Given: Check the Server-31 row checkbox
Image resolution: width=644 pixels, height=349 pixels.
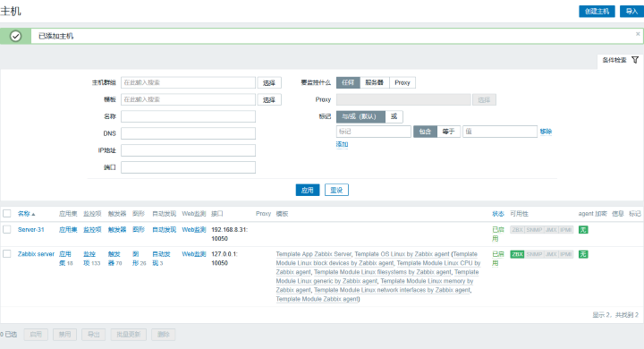Looking at the screenshot, I should (7, 229).
